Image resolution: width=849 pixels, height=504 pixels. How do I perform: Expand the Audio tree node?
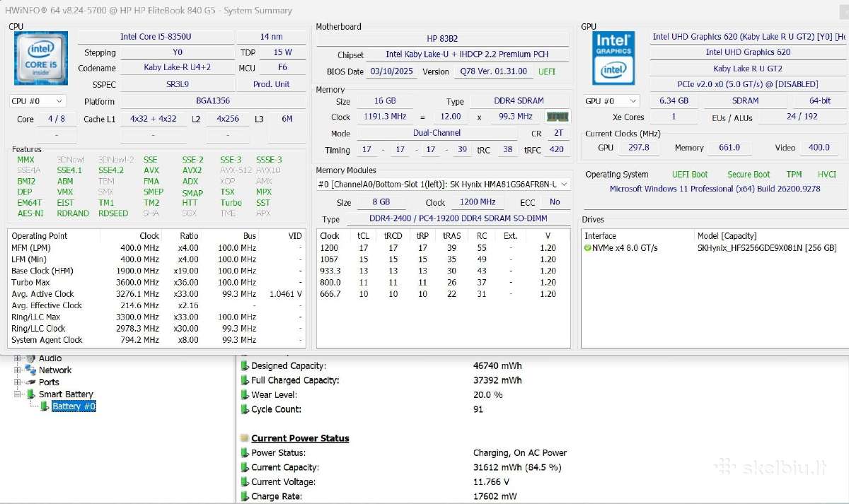click(18, 358)
